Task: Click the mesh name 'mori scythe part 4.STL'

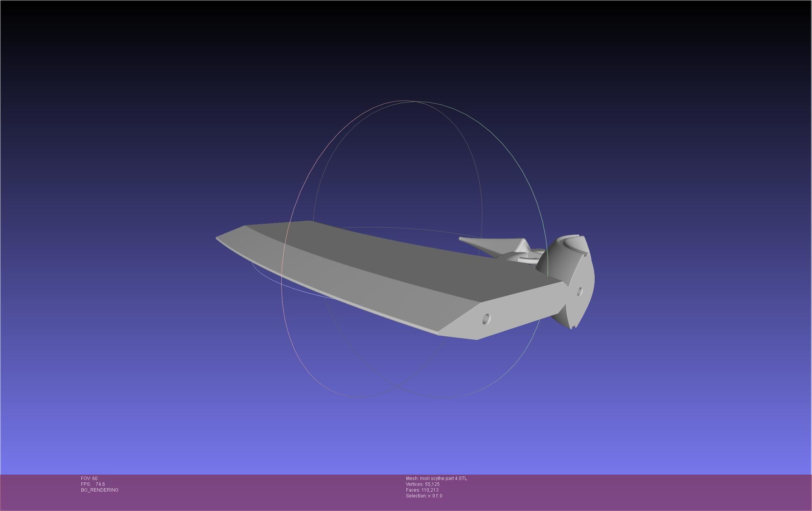Action: (444, 478)
